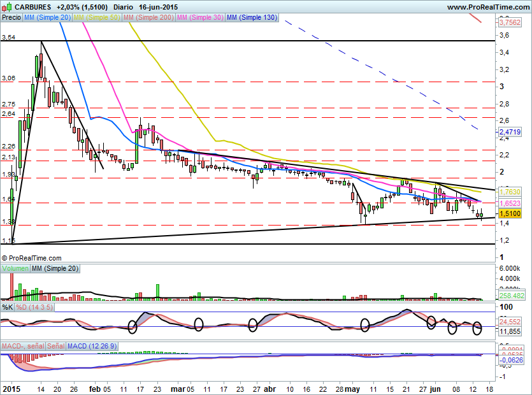Select the 3,54 horizontal resistance level label
Viewport: 532px width, 395px height.
[8, 38]
